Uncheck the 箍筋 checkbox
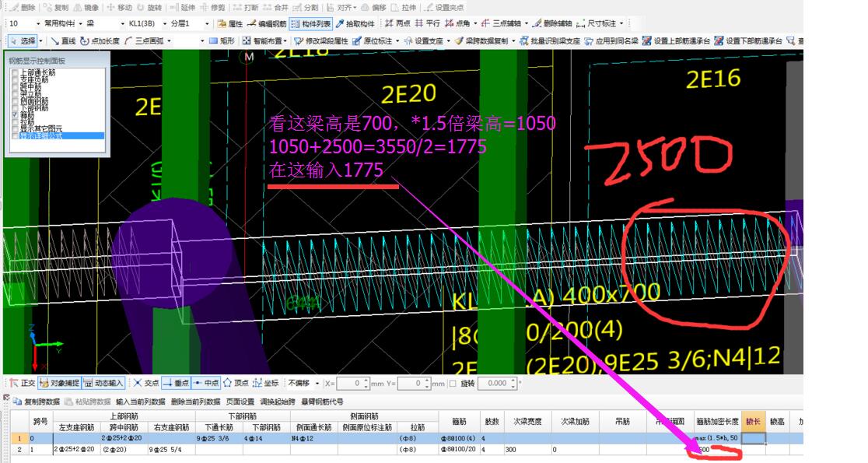This screenshot has height=463, width=868. [15, 114]
